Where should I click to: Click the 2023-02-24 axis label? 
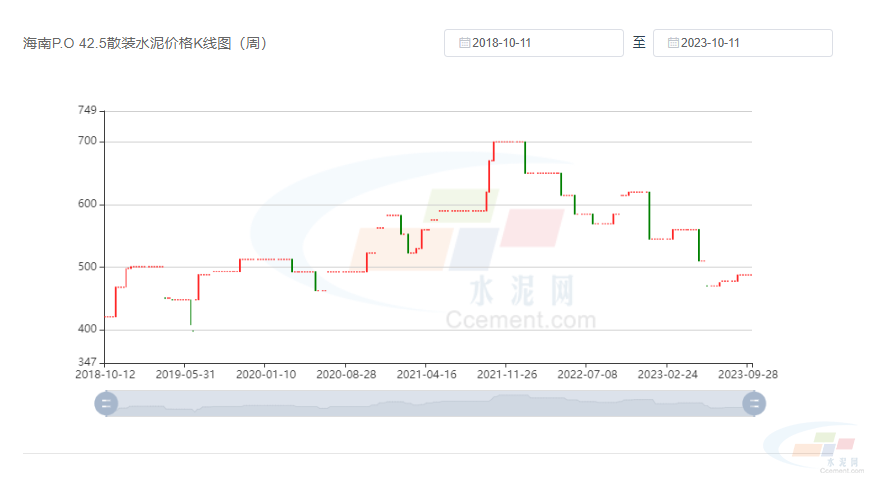(x=667, y=374)
